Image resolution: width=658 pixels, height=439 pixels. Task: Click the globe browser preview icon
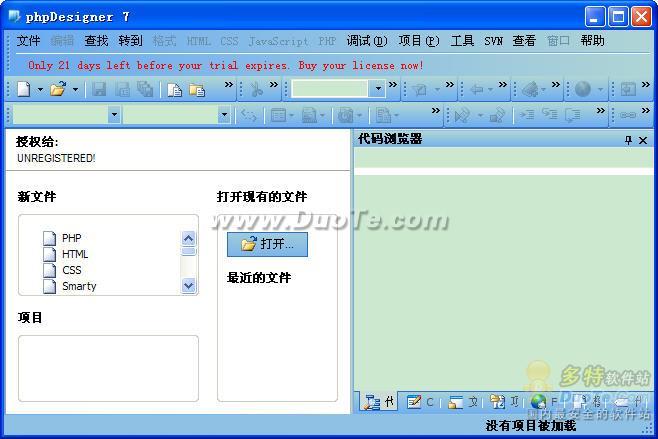[x=583, y=89]
